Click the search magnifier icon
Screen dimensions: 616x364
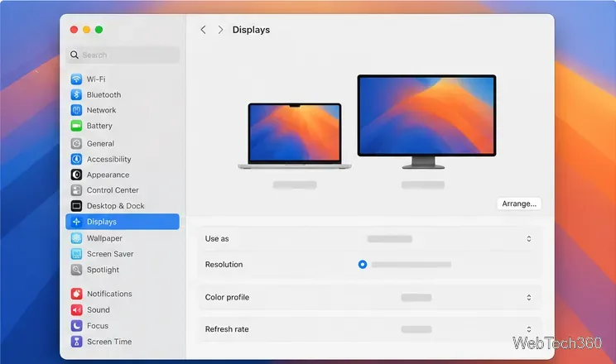75,55
